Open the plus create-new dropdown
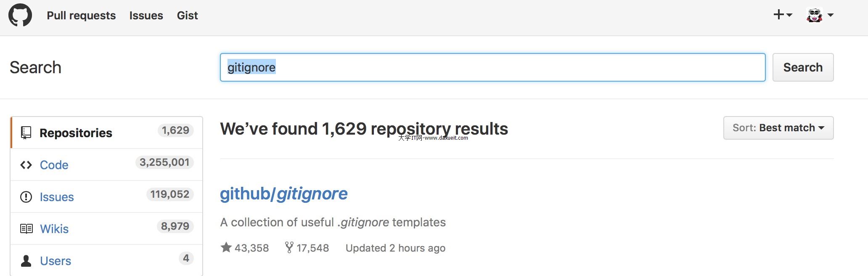 (x=782, y=15)
